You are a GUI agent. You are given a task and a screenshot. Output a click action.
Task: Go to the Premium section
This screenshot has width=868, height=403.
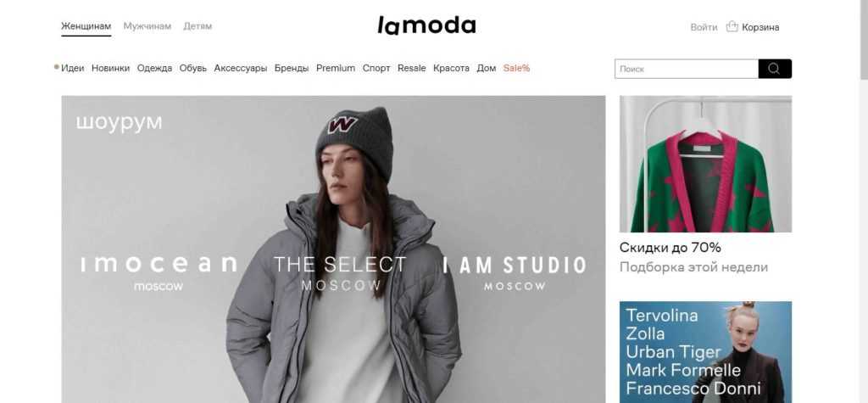coord(336,68)
